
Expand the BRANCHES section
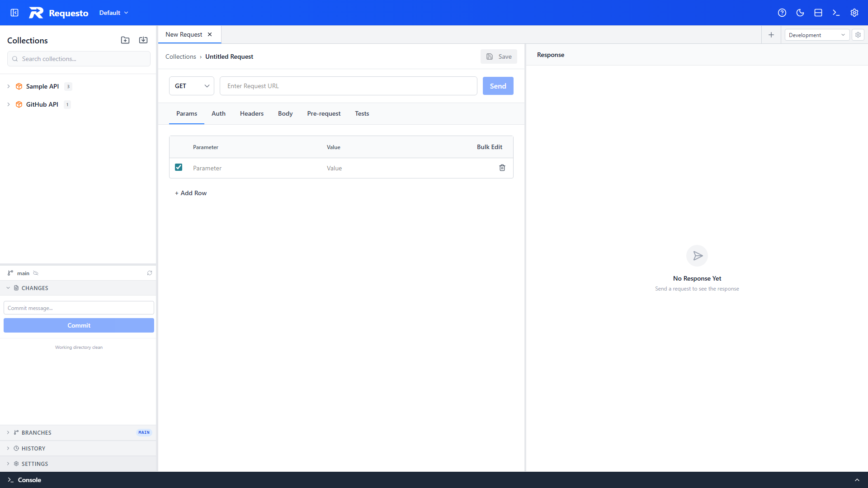[x=78, y=432]
